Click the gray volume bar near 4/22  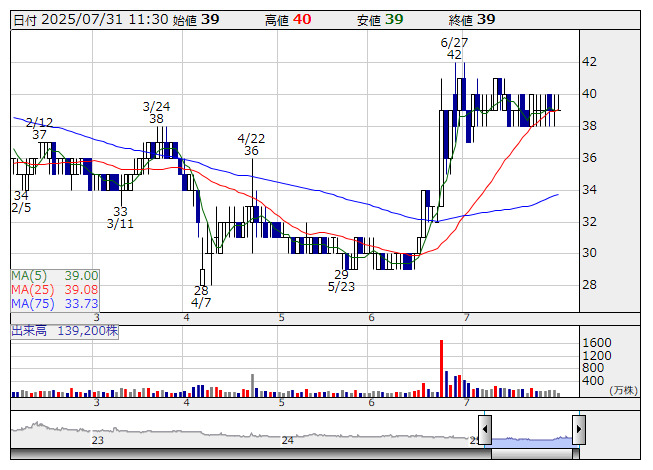tap(252, 385)
